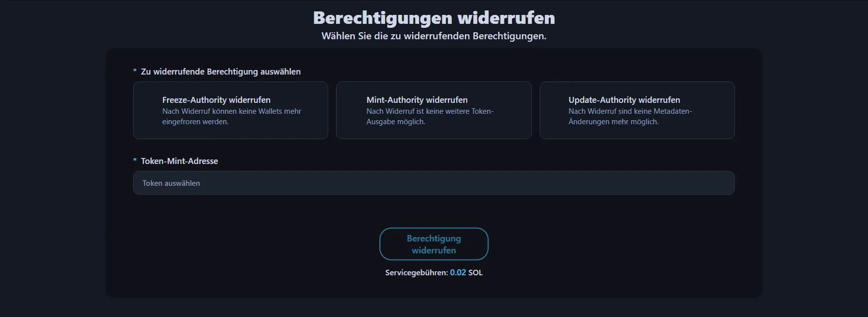The height and width of the screenshot is (317, 868).
Task: Click the 0.02 service fee amount
Action: 458,272
